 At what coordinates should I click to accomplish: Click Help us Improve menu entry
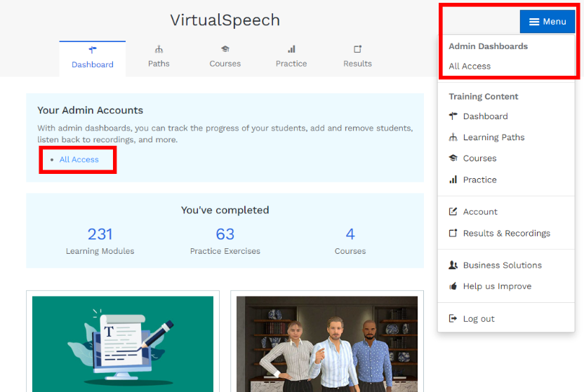(x=497, y=286)
